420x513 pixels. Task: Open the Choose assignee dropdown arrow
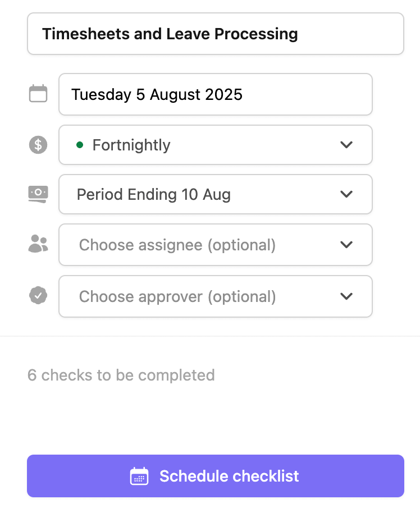pyautogui.click(x=346, y=245)
